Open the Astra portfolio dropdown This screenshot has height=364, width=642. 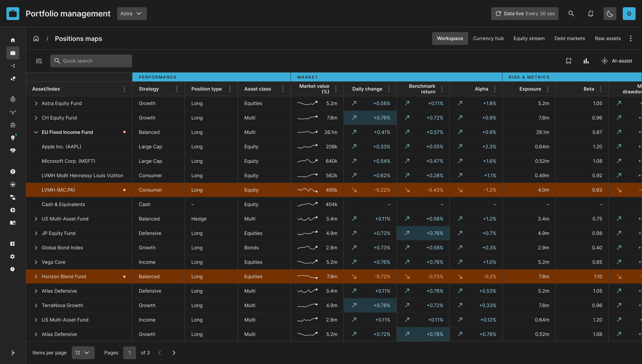coord(132,13)
